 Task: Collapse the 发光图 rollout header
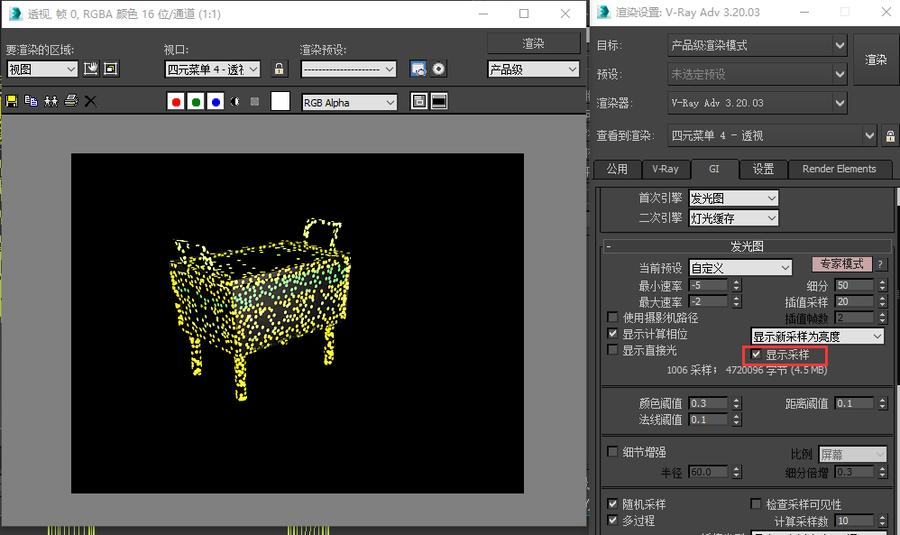tap(746, 247)
